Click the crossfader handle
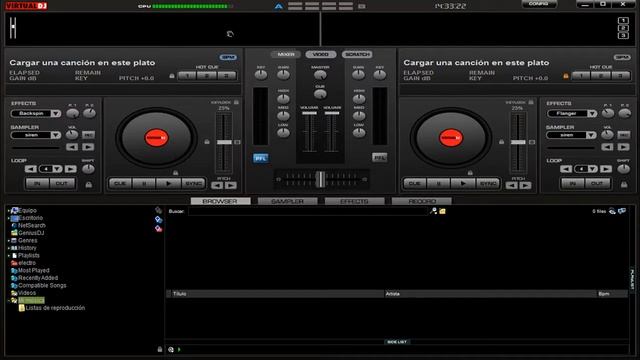This screenshot has width=640, height=360. (x=321, y=179)
